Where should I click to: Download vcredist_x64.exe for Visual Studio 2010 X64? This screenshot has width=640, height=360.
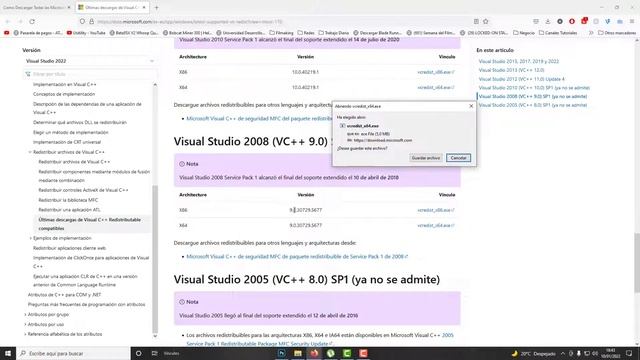[x=436, y=87]
